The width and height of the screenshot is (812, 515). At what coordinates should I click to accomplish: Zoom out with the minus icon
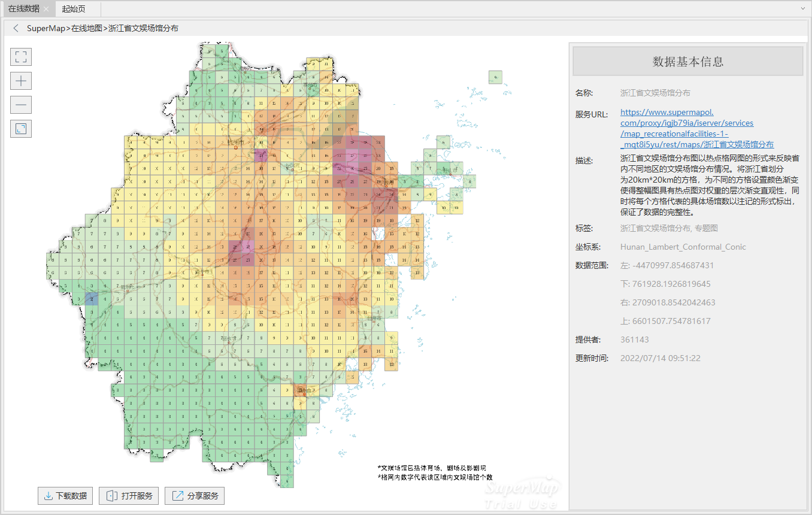pyautogui.click(x=21, y=105)
